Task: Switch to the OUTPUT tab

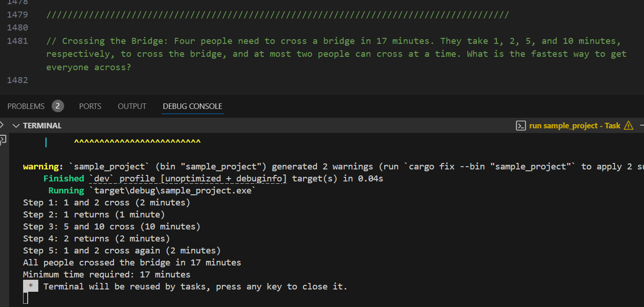Action: tap(132, 106)
